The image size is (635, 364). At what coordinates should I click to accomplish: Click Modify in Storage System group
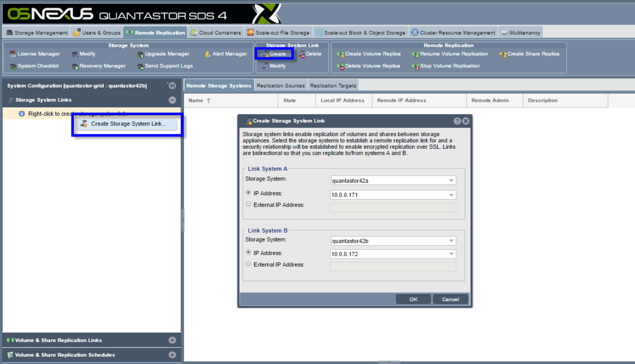(x=84, y=54)
